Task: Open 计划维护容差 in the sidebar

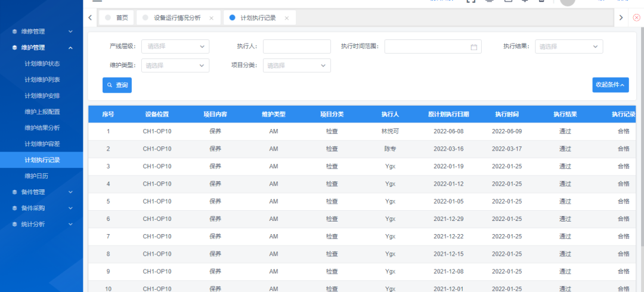Action: point(42,144)
